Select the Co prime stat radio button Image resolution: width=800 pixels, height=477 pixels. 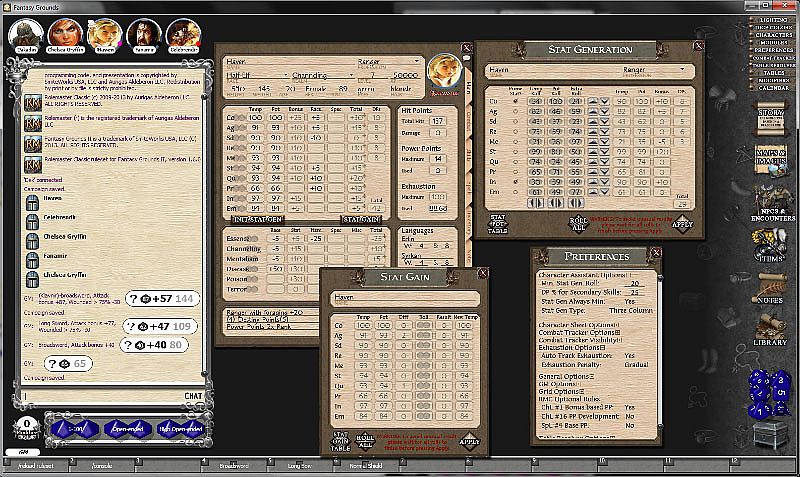(x=516, y=101)
